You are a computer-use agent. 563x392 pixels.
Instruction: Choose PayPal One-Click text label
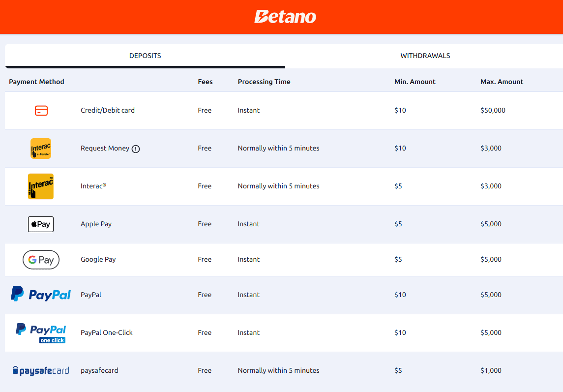[107, 332]
